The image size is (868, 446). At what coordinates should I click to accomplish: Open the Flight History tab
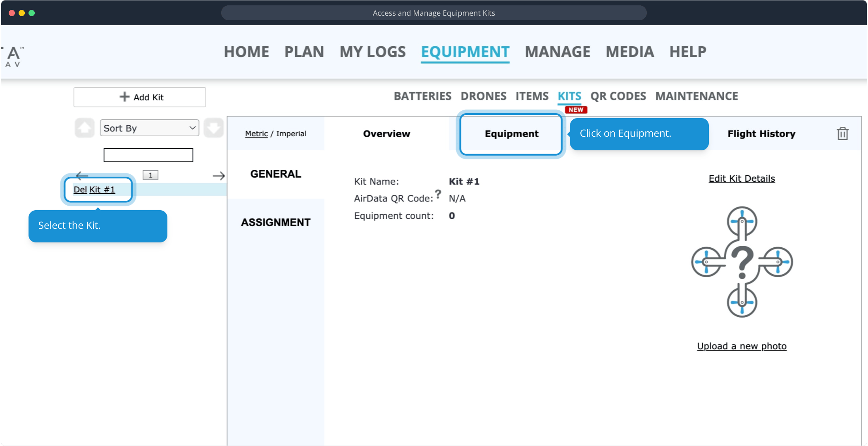(x=761, y=134)
